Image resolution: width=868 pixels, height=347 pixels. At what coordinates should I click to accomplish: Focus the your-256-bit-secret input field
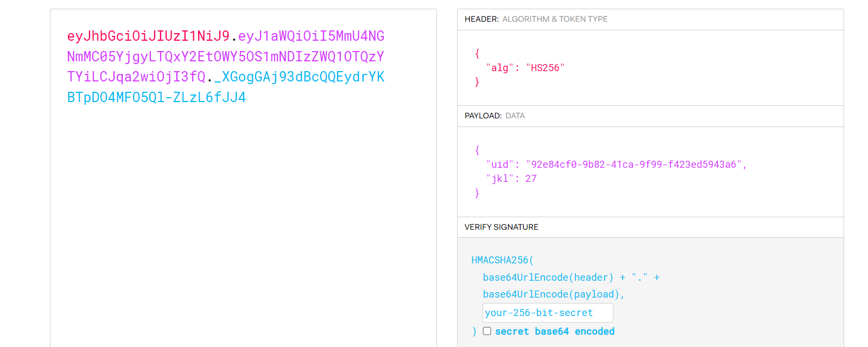(547, 313)
